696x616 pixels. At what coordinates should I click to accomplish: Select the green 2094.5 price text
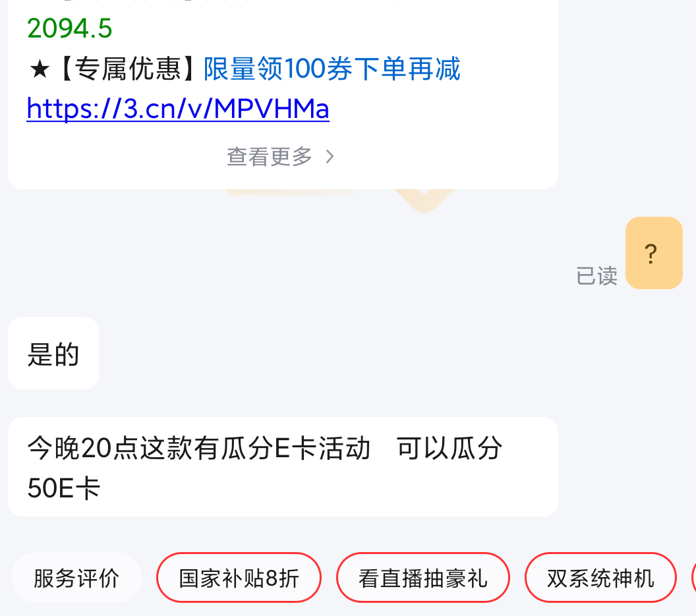70,28
